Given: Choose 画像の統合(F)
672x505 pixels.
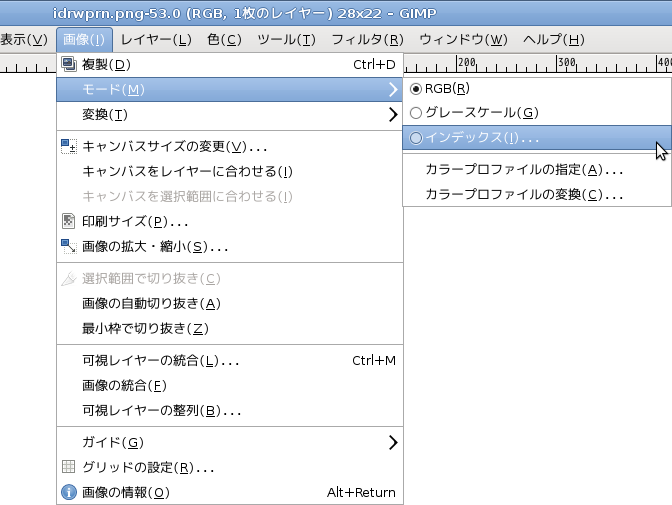Looking at the screenshot, I should coord(230,385).
